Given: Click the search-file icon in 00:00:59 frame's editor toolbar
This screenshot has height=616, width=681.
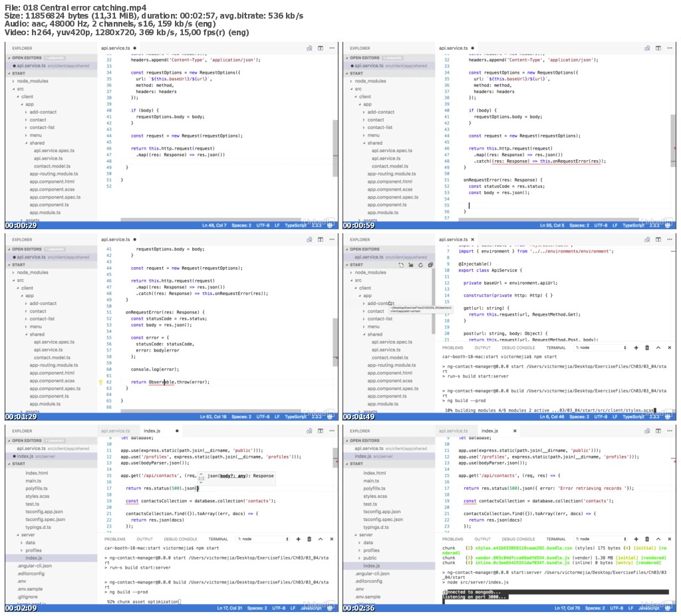Looking at the screenshot, I should 647,49.
